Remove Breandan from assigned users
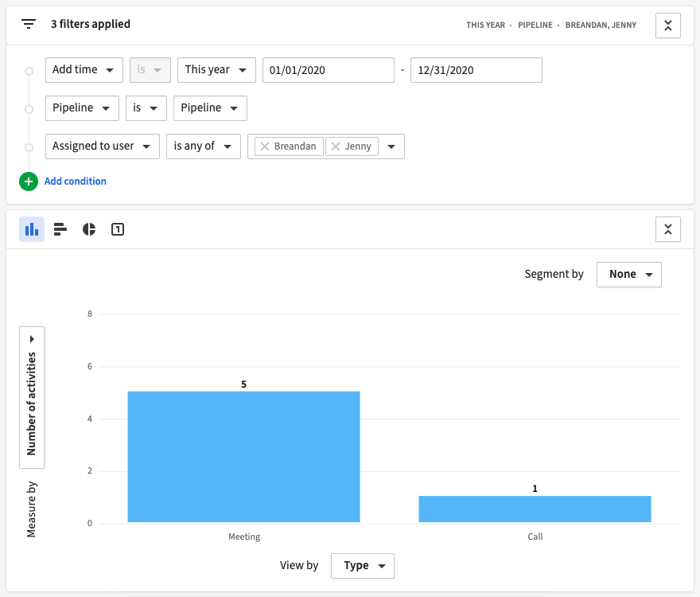The width and height of the screenshot is (700, 597). 265,146
